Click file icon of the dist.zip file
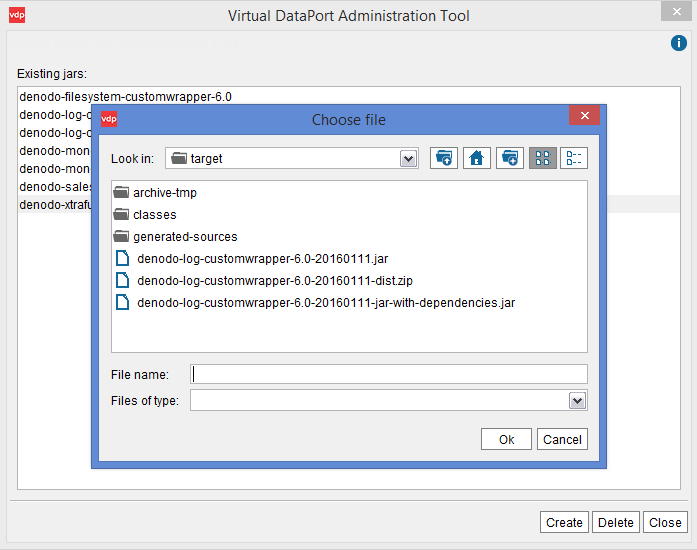Image resolution: width=697 pixels, height=550 pixels. pos(123,281)
